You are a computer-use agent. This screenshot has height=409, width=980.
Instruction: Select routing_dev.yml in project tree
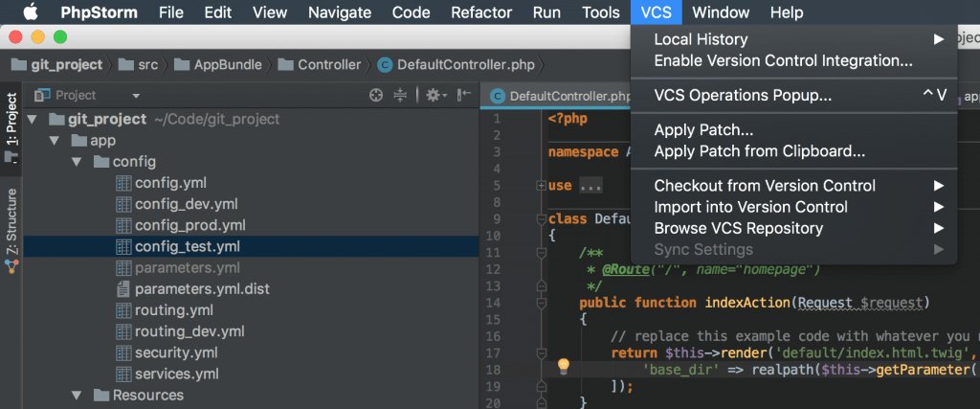(x=189, y=331)
